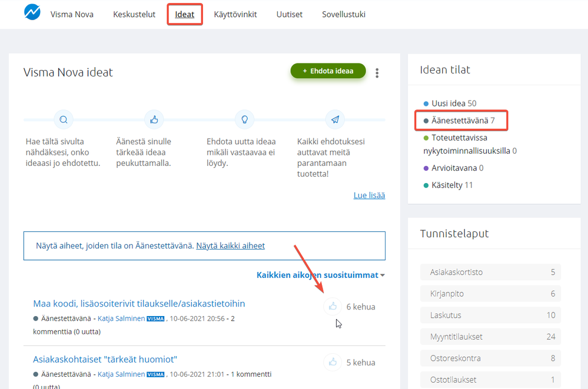Click the Idean tilat heading

coord(445,70)
